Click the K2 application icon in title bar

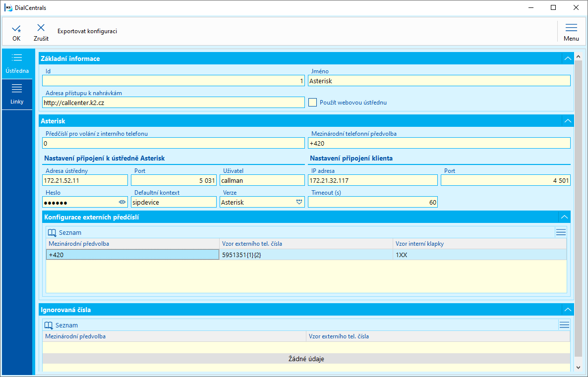(x=8, y=8)
